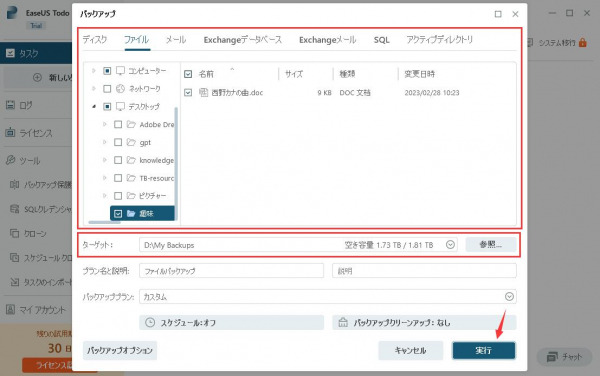Click the コンピューター monitor icon in tree
This screenshot has width=600, height=376.
click(120, 71)
